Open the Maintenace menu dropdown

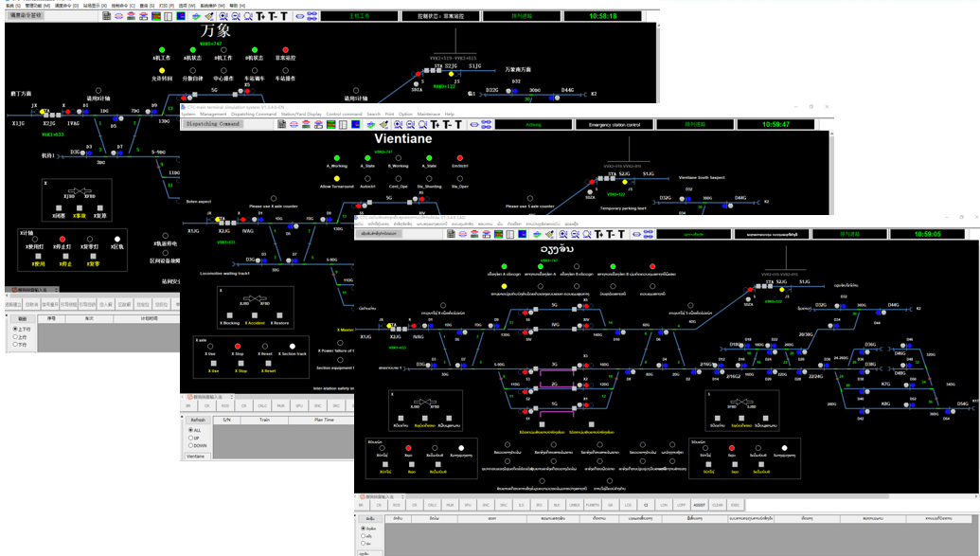(429, 114)
